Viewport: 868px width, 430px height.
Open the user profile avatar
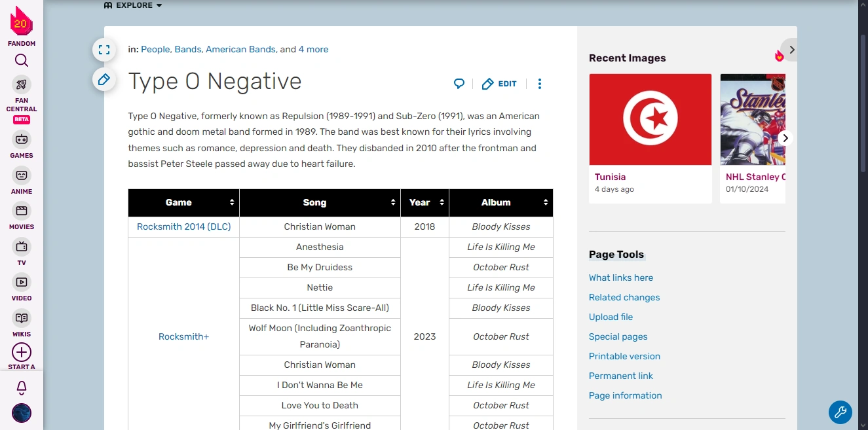(22, 413)
